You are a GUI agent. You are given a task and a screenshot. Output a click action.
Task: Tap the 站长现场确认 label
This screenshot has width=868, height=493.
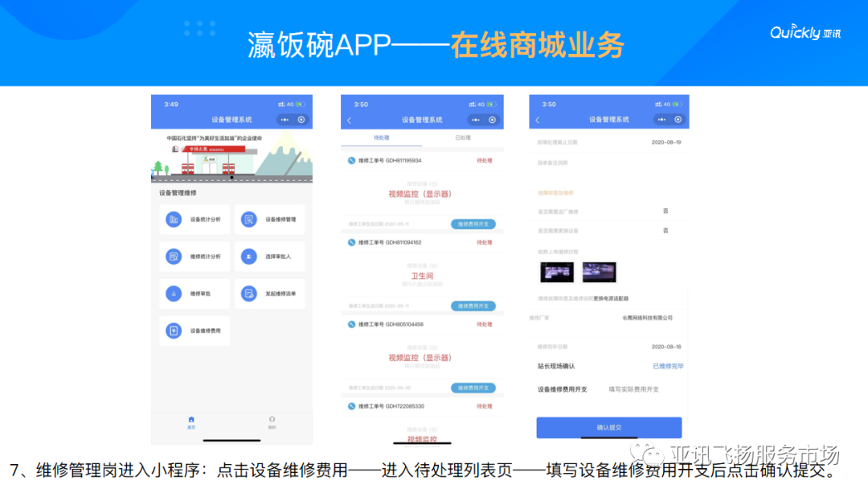pos(556,366)
